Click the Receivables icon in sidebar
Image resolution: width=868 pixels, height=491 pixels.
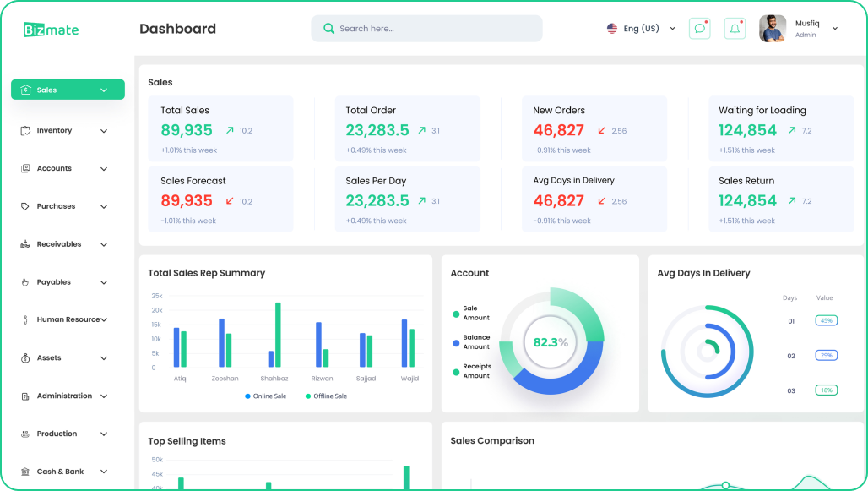click(x=25, y=244)
